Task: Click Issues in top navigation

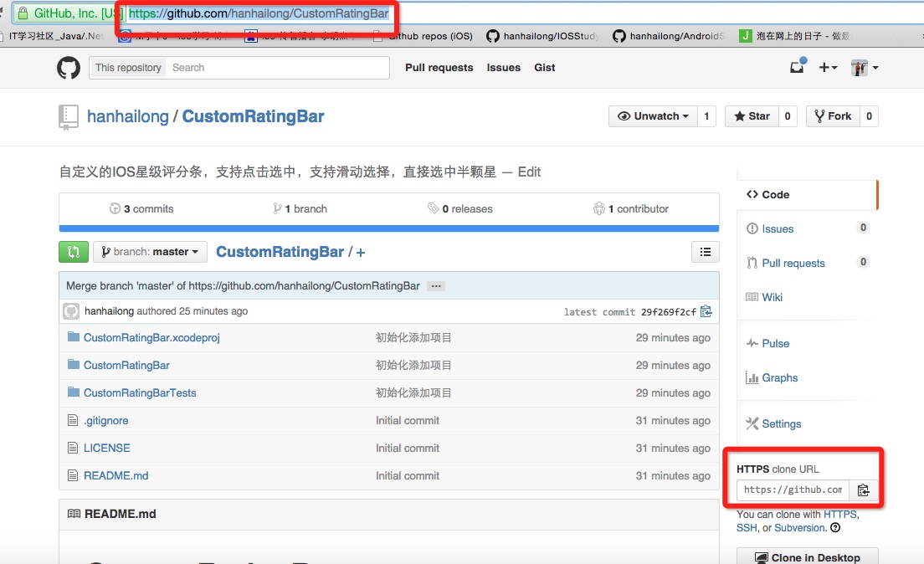Action: 503,68
